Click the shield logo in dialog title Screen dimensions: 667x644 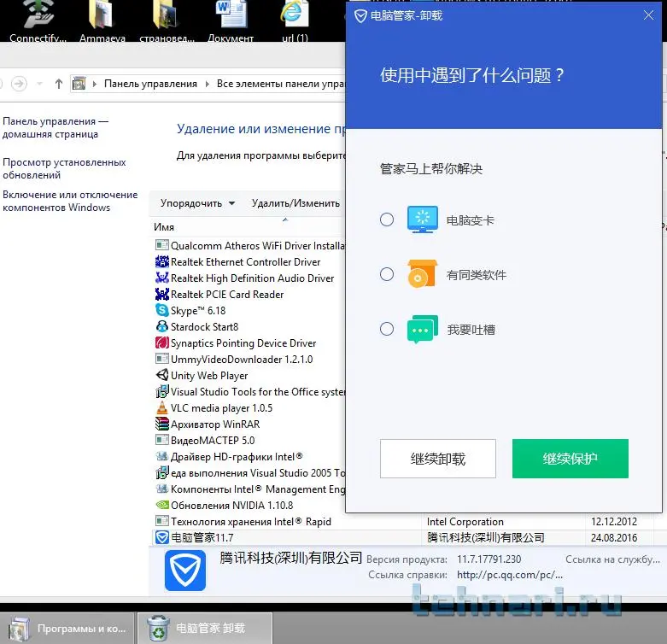[x=360, y=16]
